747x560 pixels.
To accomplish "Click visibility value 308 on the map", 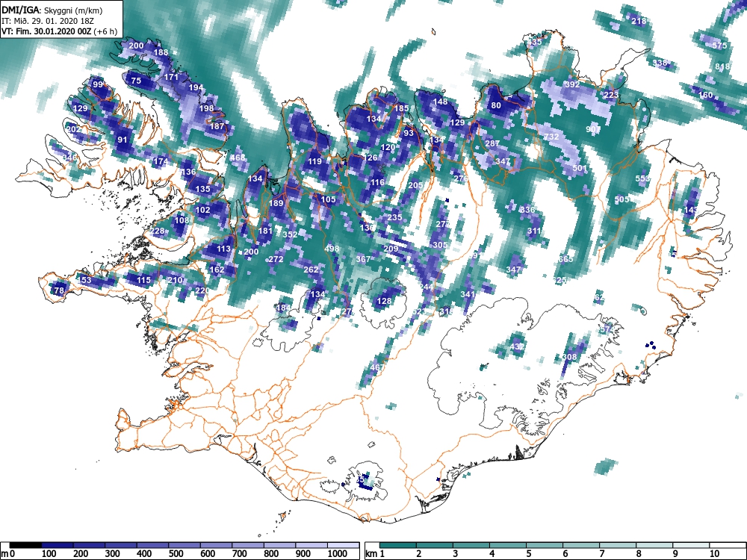I will point(570,357).
